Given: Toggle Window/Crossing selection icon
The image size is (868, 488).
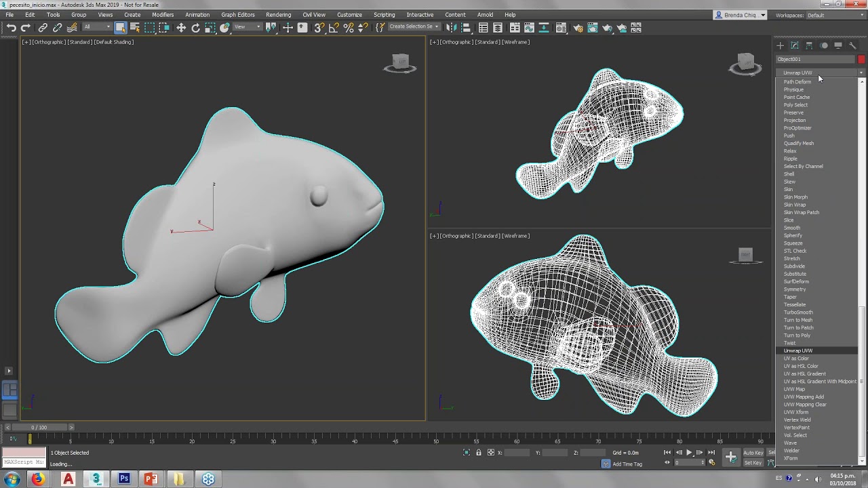Looking at the screenshot, I should (165, 28).
